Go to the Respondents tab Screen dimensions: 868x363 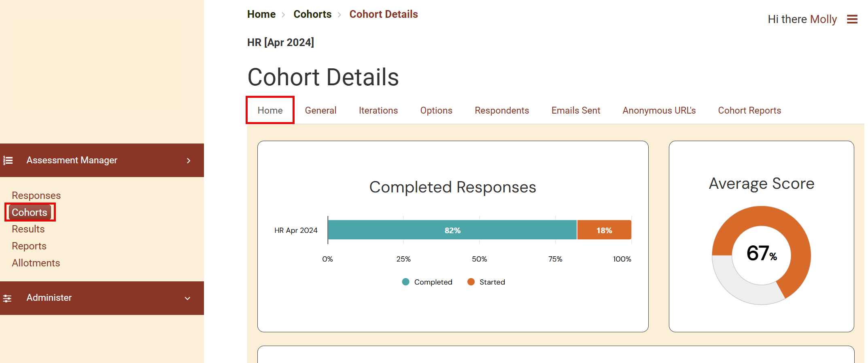[x=501, y=110]
